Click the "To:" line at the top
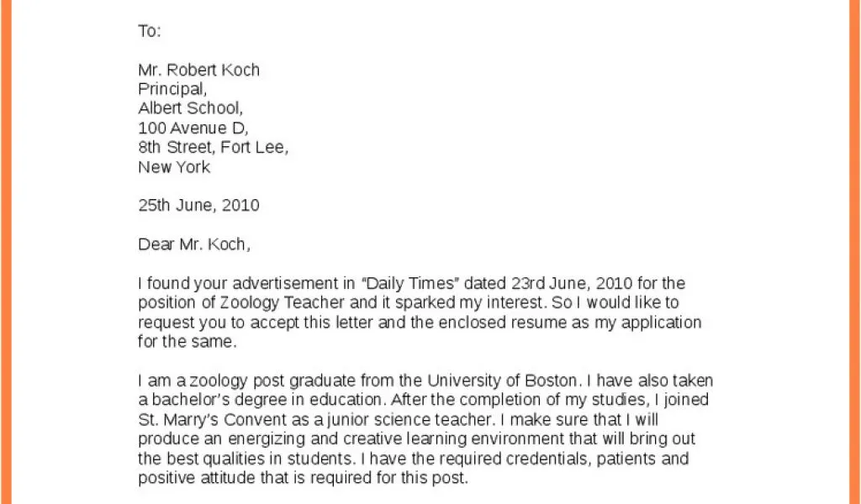Screen dimensions: 861x504 (x=150, y=31)
